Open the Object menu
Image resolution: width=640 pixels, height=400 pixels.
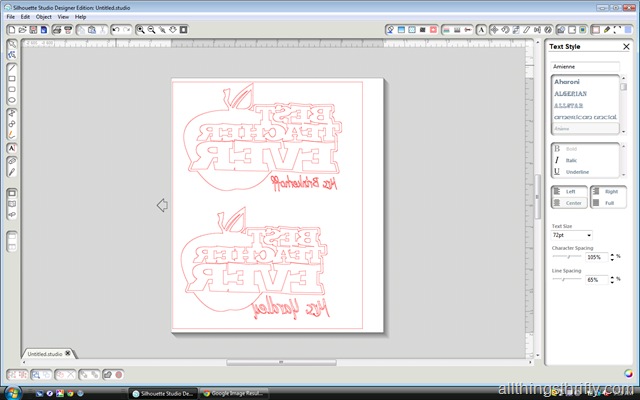click(x=44, y=17)
